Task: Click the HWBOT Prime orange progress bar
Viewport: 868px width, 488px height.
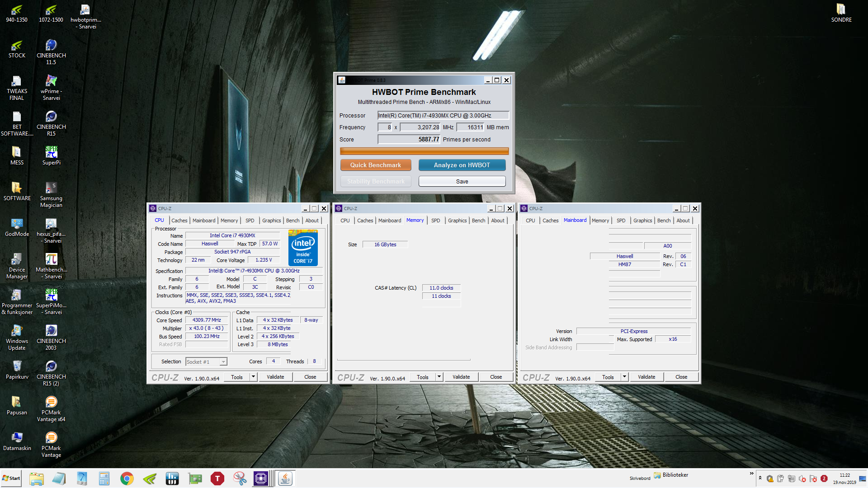Action: 424,151
